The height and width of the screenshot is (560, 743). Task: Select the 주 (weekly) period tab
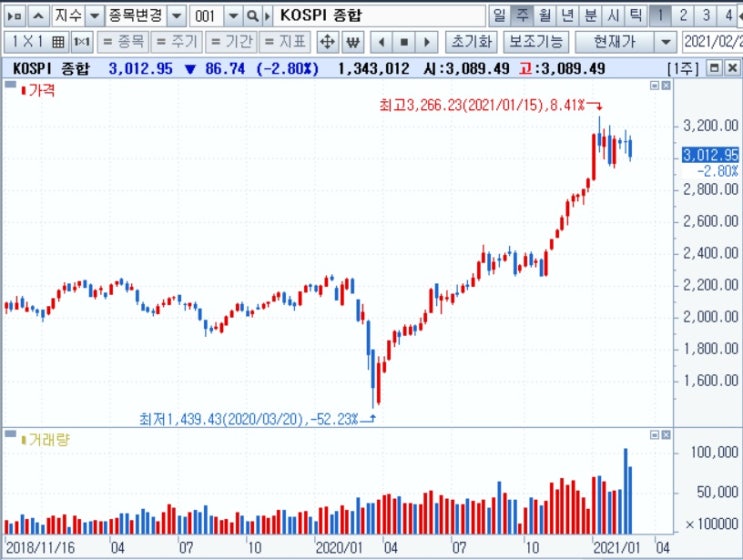(x=522, y=16)
